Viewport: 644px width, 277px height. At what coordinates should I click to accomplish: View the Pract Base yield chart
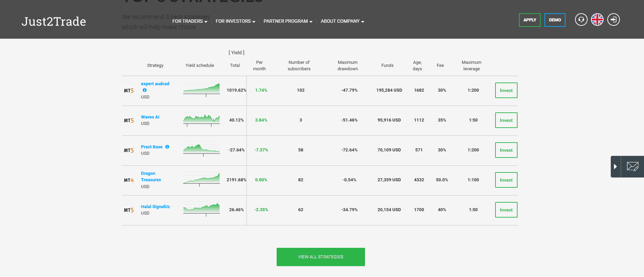[x=202, y=149]
